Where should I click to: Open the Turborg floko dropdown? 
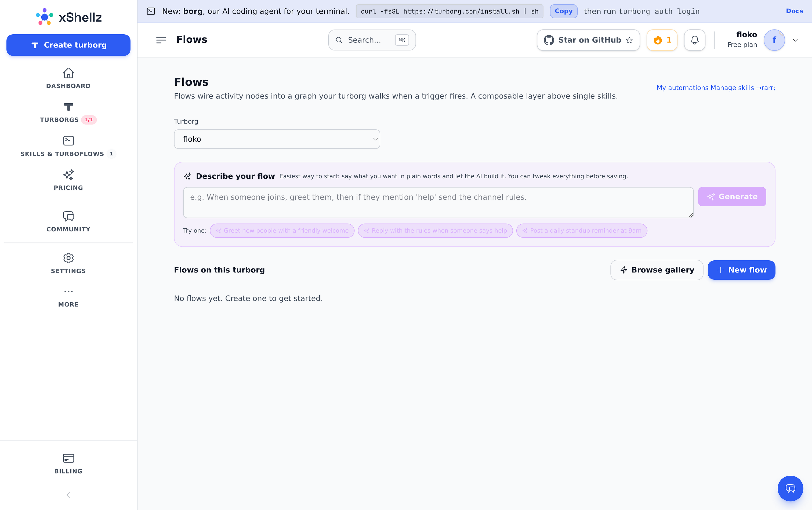tap(277, 139)
